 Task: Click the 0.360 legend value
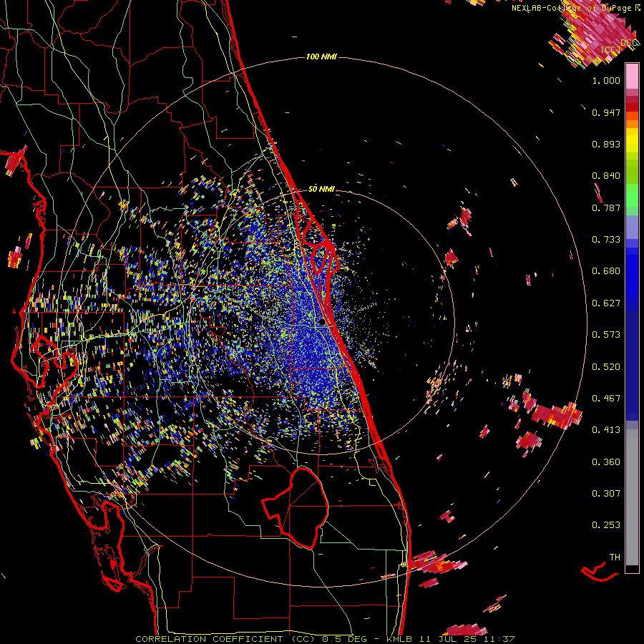[606, 462]
